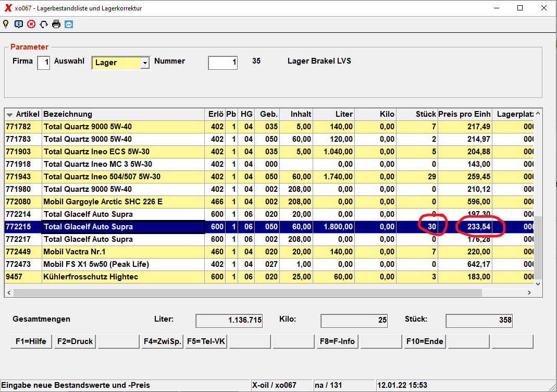Click the status bar entry na / 131
Image resolution: width=557 pixels, height=392 pixels.
[x=328, y=385]
